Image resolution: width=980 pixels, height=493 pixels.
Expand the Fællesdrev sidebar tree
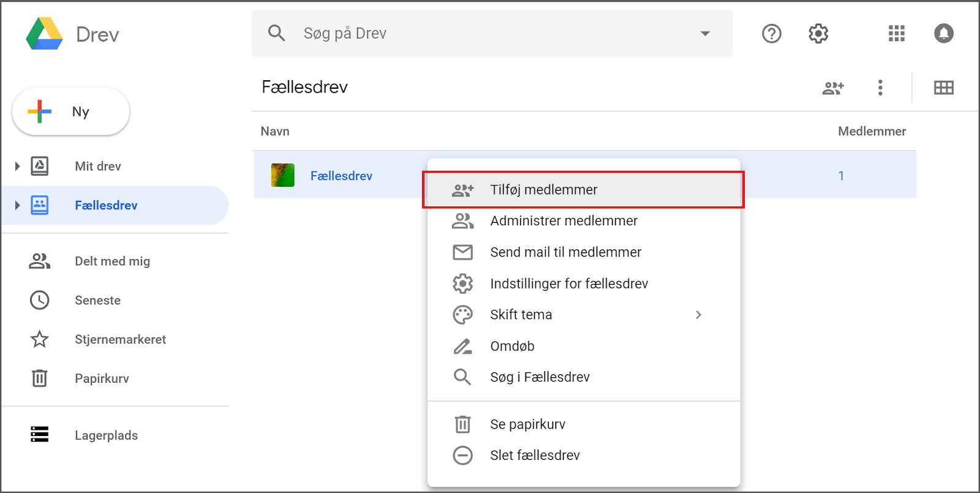click(x=17, y=205)
